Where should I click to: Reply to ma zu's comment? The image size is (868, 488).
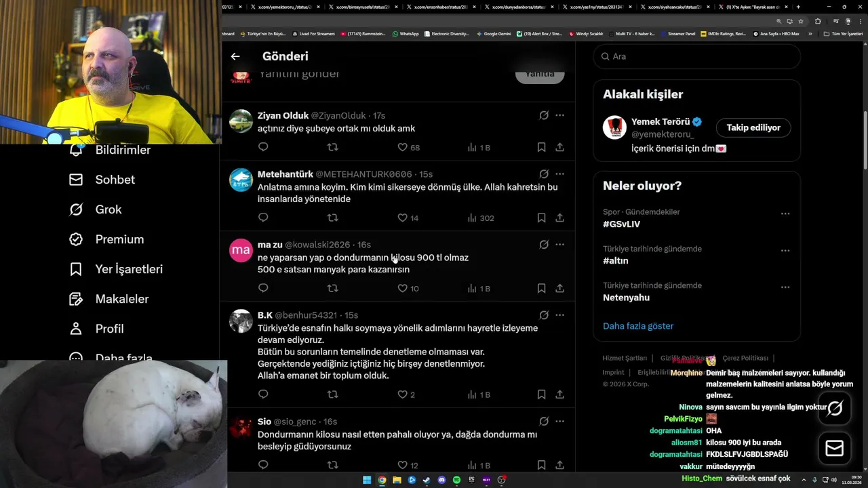coord(263,288)
